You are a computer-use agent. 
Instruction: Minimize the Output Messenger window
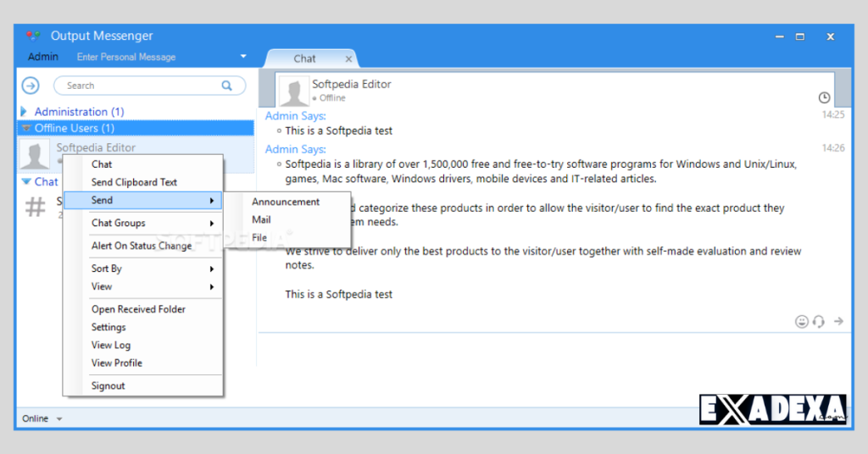[x=780, y=36]
